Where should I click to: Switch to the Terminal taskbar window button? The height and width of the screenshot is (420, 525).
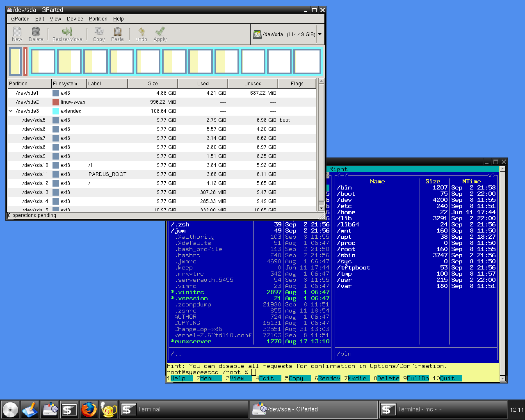(x=183, y=409)
